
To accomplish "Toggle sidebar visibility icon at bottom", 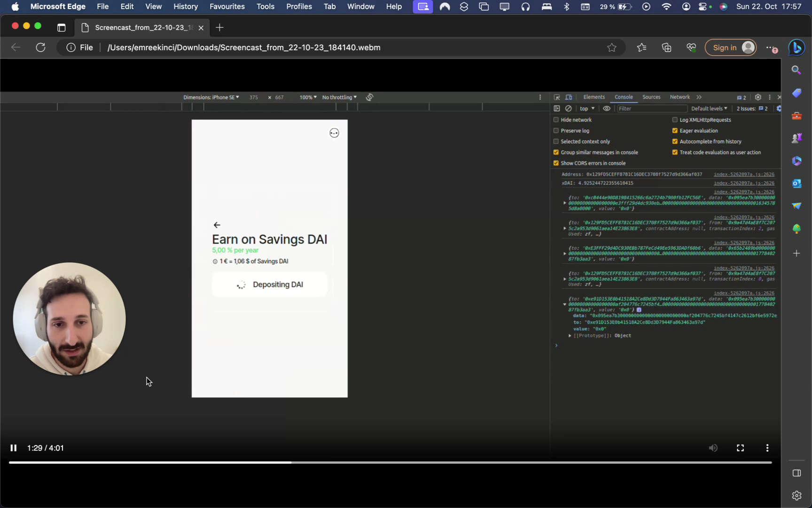I will (796, 473).
